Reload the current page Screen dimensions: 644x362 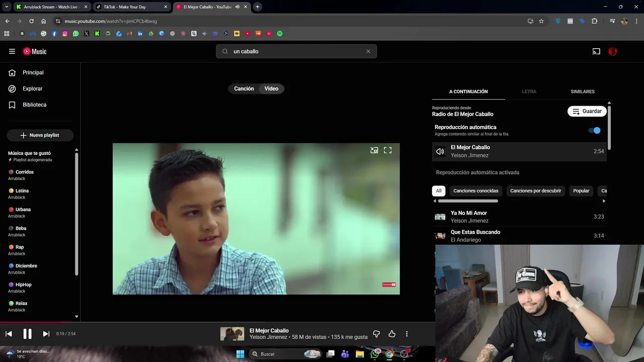point(31,21)
